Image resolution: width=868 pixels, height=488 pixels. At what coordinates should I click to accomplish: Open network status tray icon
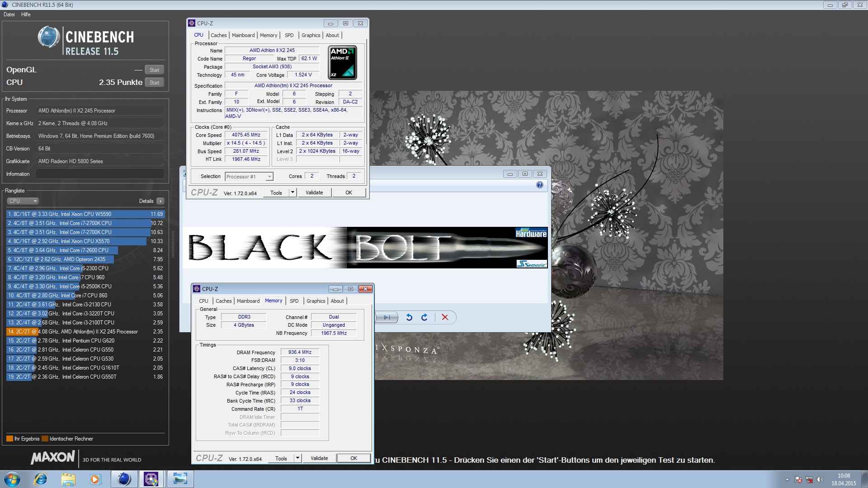[809, 479]
